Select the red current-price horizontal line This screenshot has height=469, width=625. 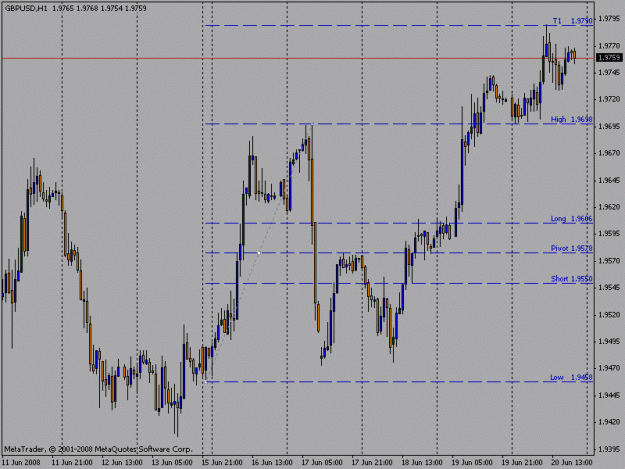[297, 59]
